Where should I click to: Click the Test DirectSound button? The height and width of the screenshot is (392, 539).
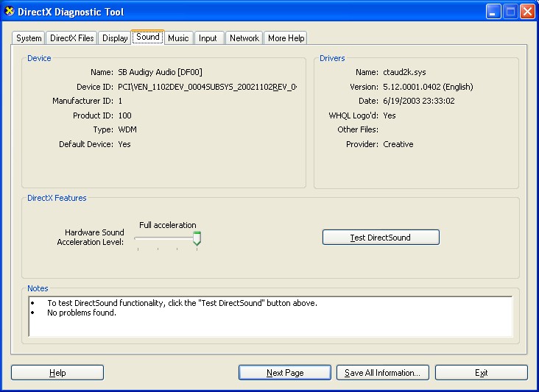[x=381, y=238]
